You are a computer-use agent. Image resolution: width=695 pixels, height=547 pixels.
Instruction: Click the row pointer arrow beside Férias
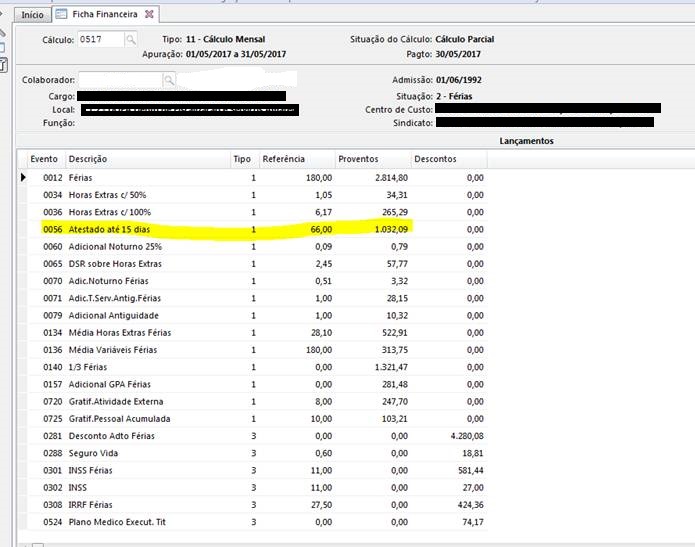click(23, 177)
